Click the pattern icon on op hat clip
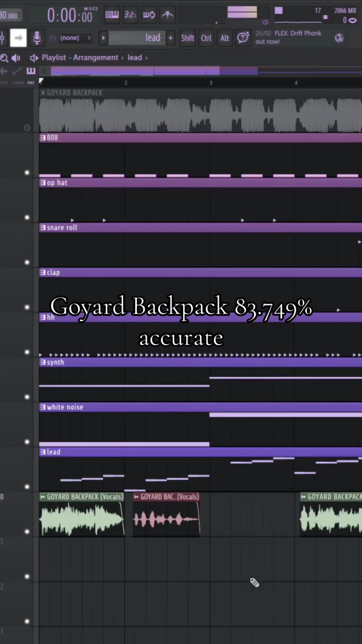This screenshot has width=362, height=644. (43, 182)
